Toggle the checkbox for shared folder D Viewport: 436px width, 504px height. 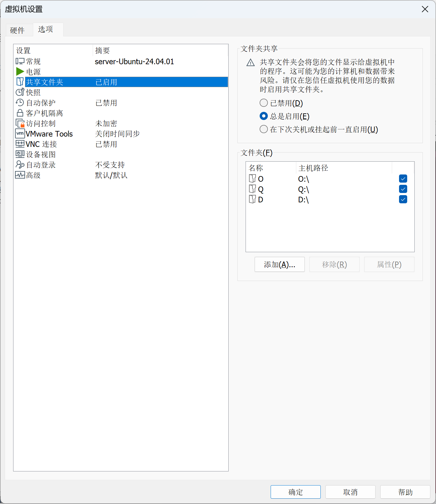pyautogui.click(x=403, y=200)
